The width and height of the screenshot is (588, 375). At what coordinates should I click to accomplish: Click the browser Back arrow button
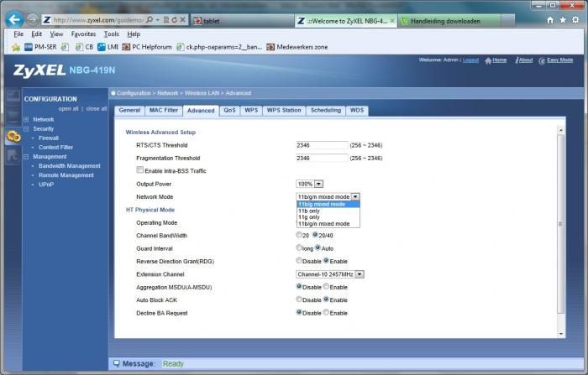click(x=14, y=19)
